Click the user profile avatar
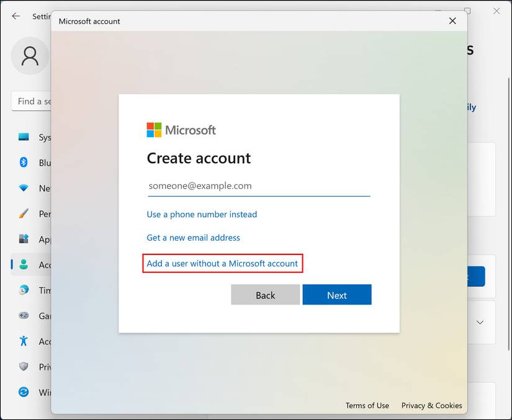Screen dimensions: 512x420 (x=30, y=56)
